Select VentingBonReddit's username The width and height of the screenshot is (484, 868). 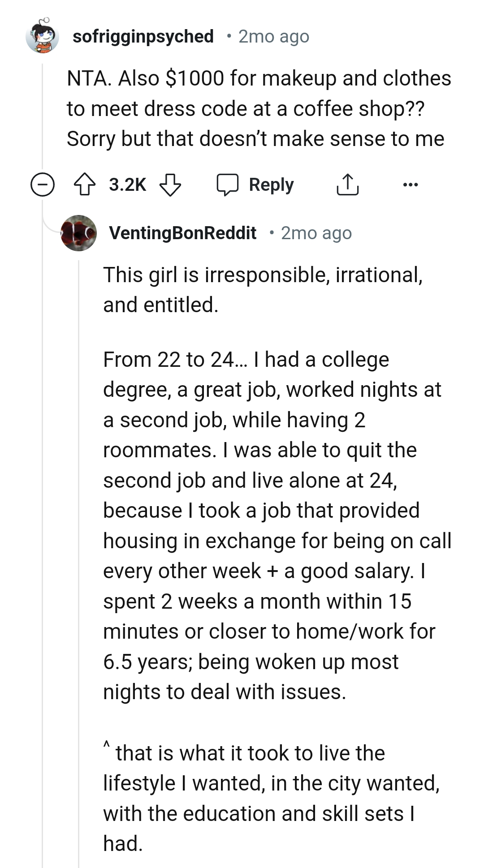click(x=182, y=233)
